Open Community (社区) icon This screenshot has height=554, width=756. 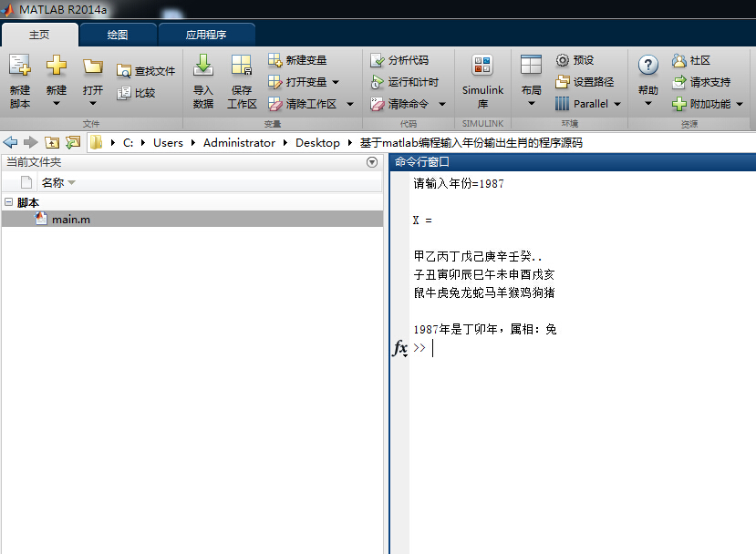pos(678,60)
